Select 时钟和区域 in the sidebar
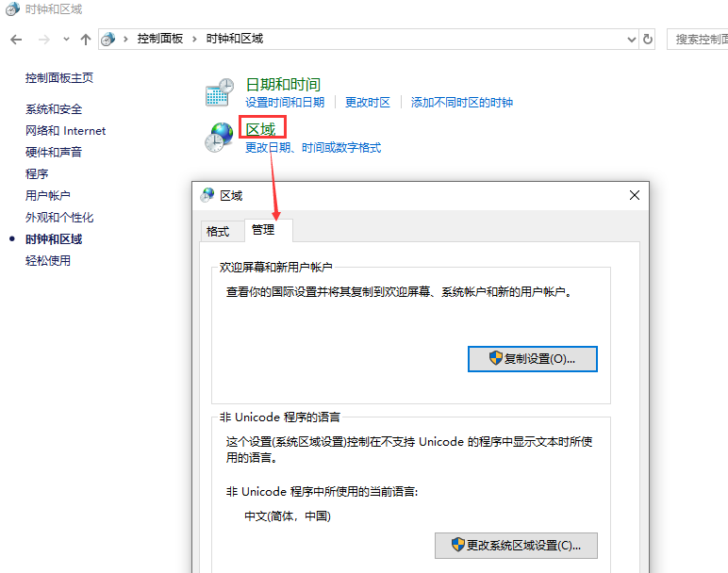This screenshot has width=728, height=573. tap(54, 239)
